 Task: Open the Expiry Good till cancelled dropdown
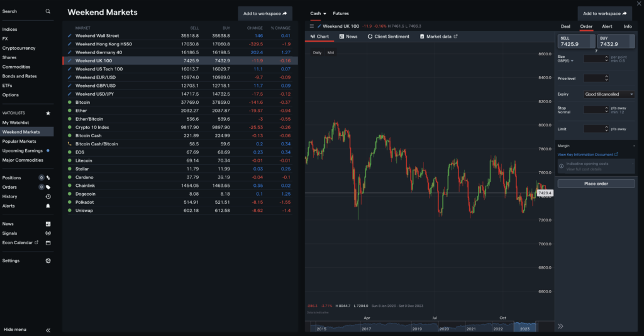click(x=609, y=94)
